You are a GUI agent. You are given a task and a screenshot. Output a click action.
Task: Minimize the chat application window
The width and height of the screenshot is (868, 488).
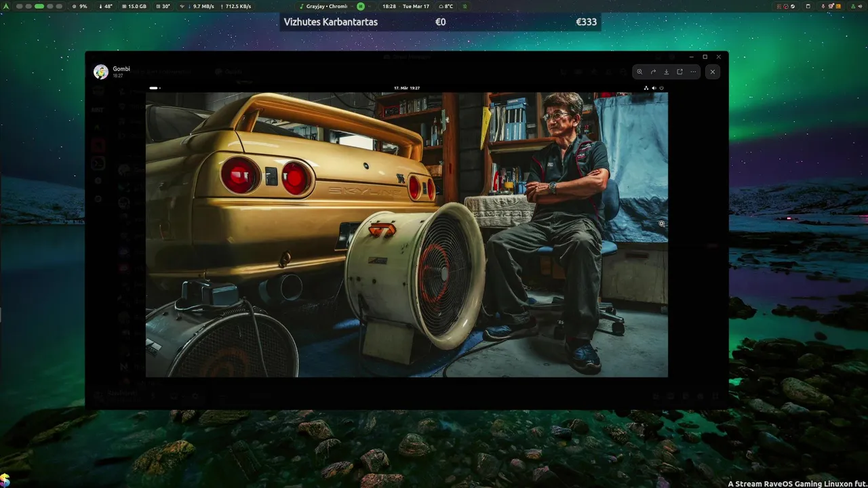point(691,57)
